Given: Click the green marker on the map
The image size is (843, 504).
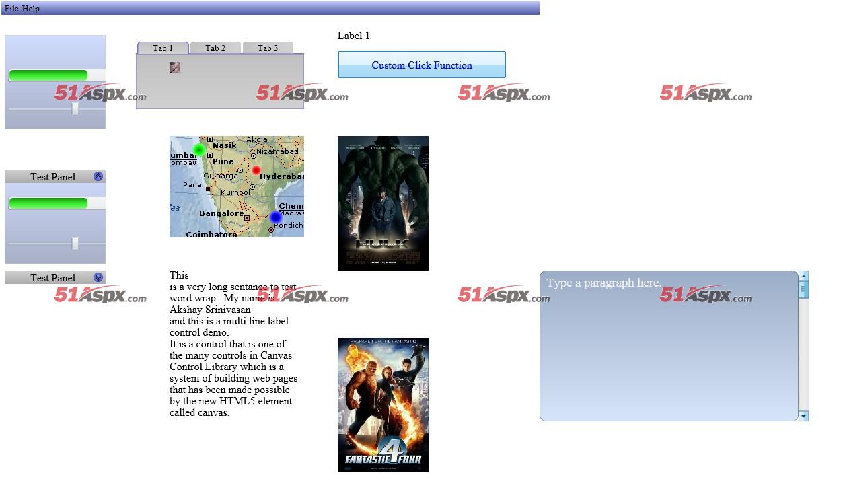Looking at the screenshot, I should [198, 149].
